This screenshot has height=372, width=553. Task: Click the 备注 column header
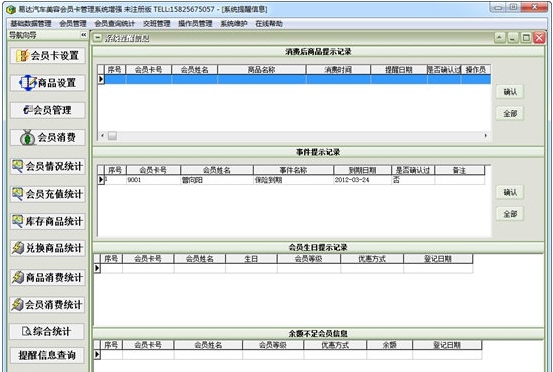[x=459, y=170]
